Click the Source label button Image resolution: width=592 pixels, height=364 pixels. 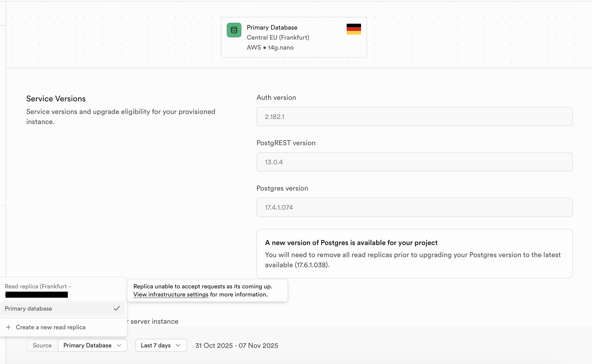pyautogui.click(x=42, y=345)
